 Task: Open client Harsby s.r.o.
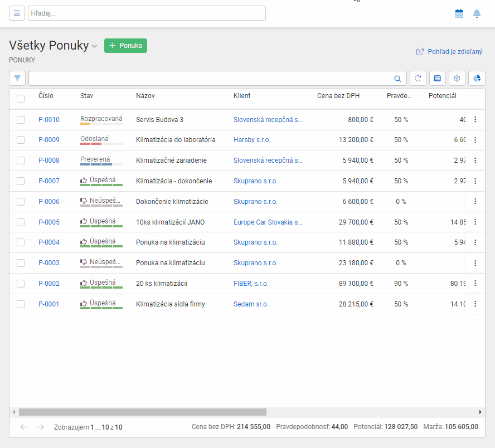point(252,140)
